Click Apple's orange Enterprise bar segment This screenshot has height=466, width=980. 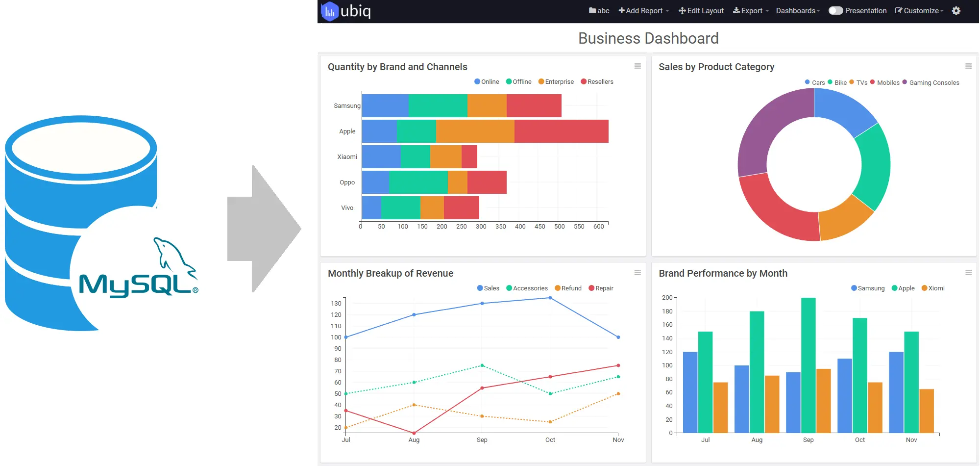pyautogui.click(x=475, y=131)
